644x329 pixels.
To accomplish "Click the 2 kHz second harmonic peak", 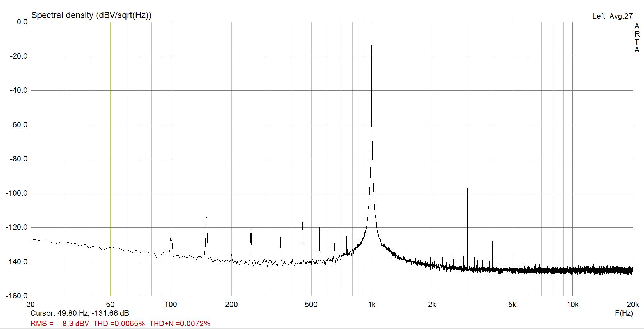I will tap(432, 196).
